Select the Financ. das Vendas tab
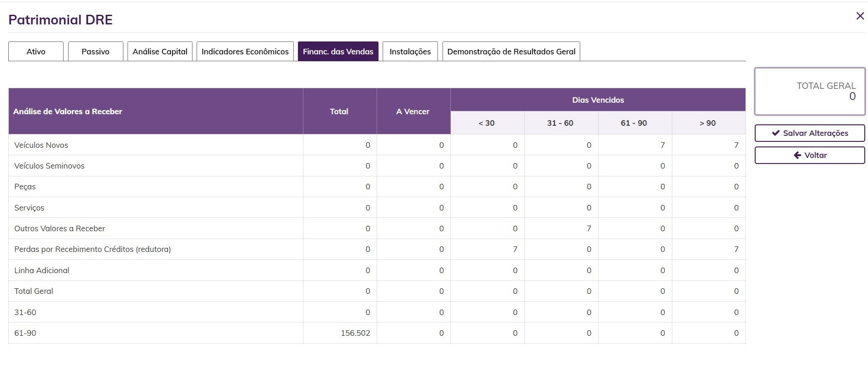The height and width of the screenshot is (368, 868). tap(338, 52)
